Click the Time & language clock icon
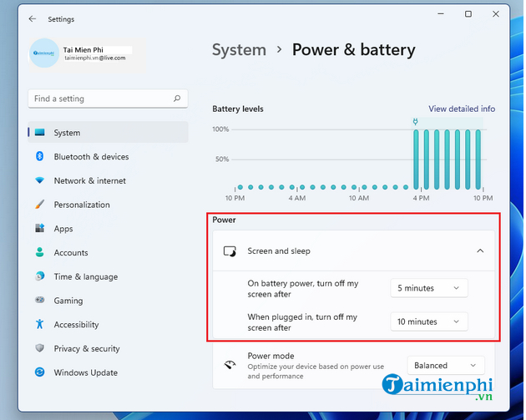526x420 pixels. (x=39, y=276)
